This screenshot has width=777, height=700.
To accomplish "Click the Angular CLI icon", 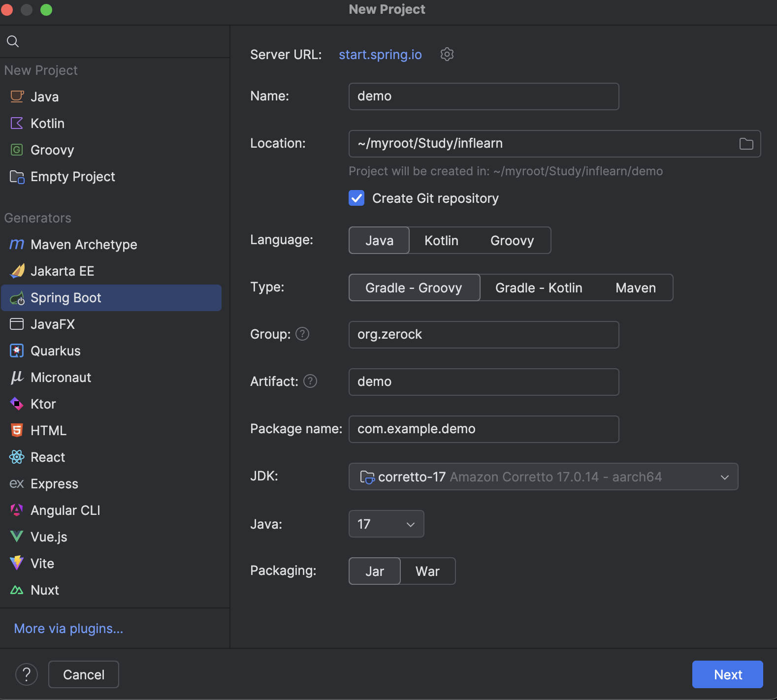I will coord(17,510).
